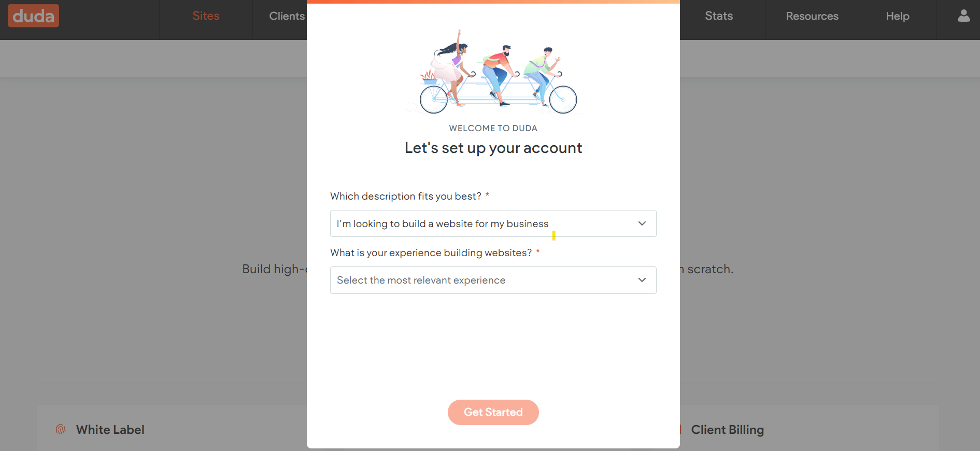
Task: Expand the experience dropdown using its chevron arrow
Action: 642,280
